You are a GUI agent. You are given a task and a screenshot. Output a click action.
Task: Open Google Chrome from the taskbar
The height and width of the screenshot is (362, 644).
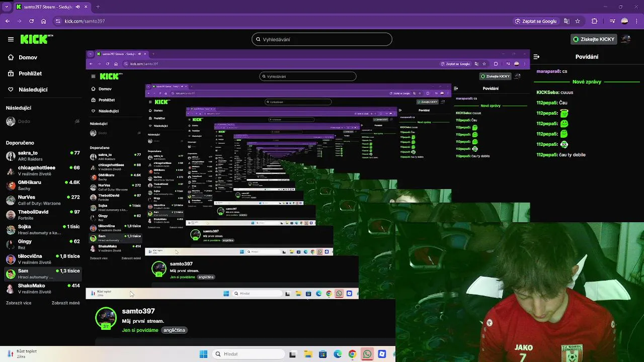[x=352, y=354]
